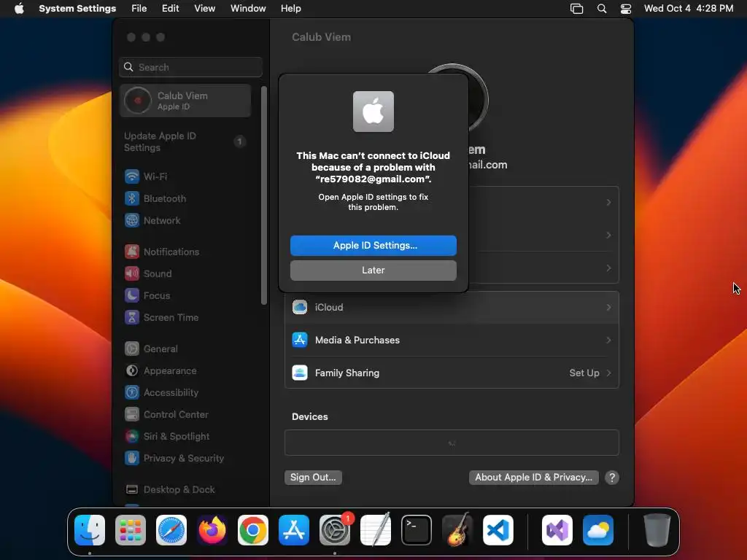Click the Devices list box
The width and height of the screenshot is (747, 560).
tap(452, 443)
